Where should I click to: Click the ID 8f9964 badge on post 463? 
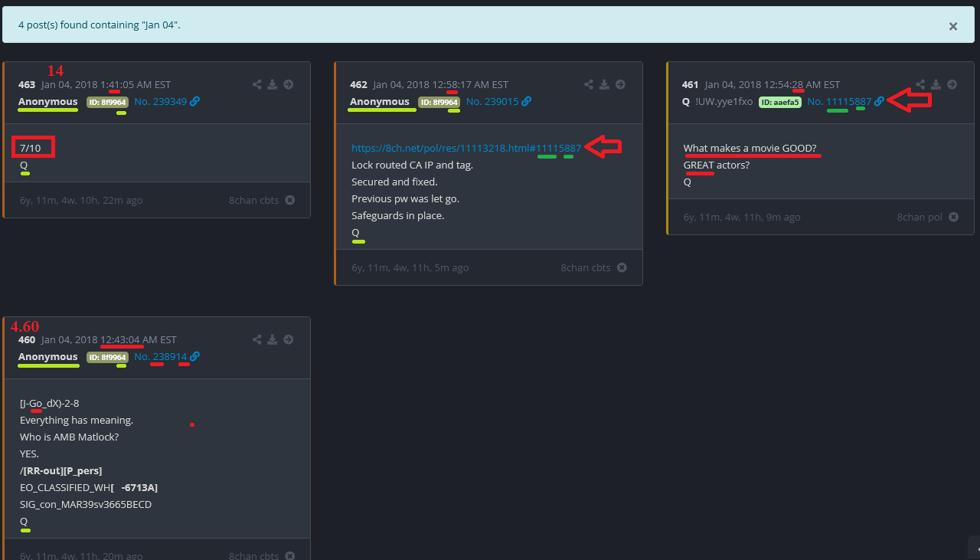coord(107,102)
